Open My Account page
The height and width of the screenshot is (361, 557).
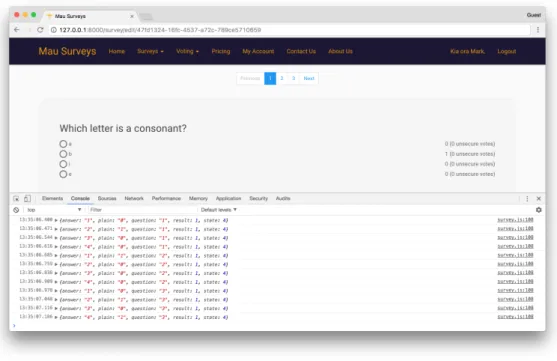(258, 51)
